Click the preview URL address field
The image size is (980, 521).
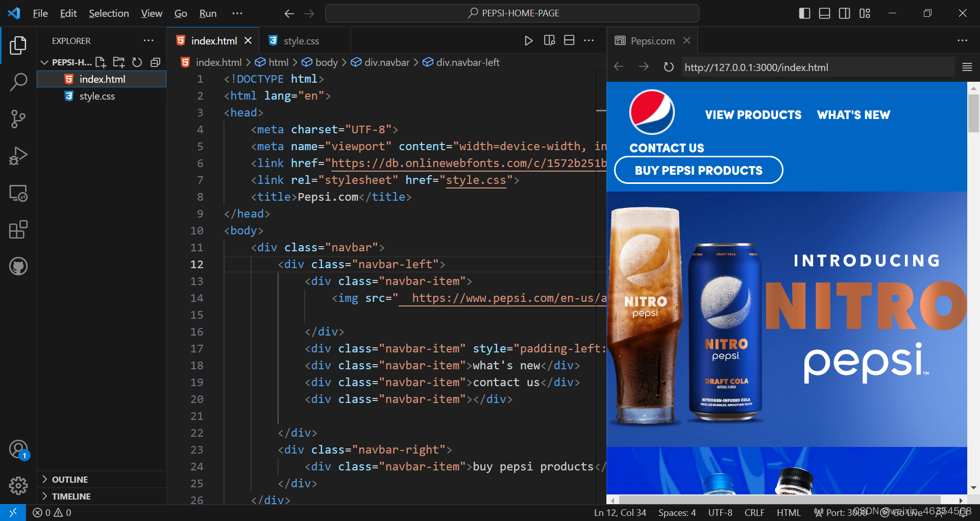click(818, 67)
